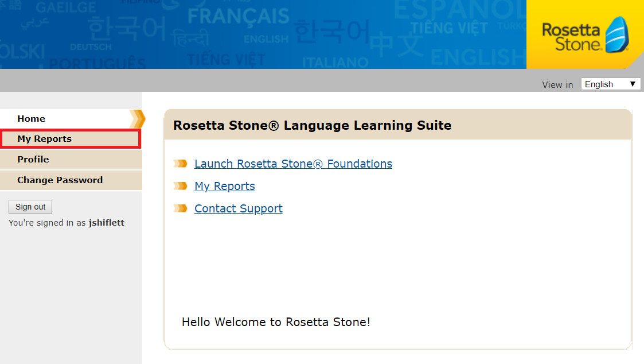The height and width of the screenshot is (364, 644).
Task: Launch Rosetta Stone Foundations link
Action: [293, 164]
